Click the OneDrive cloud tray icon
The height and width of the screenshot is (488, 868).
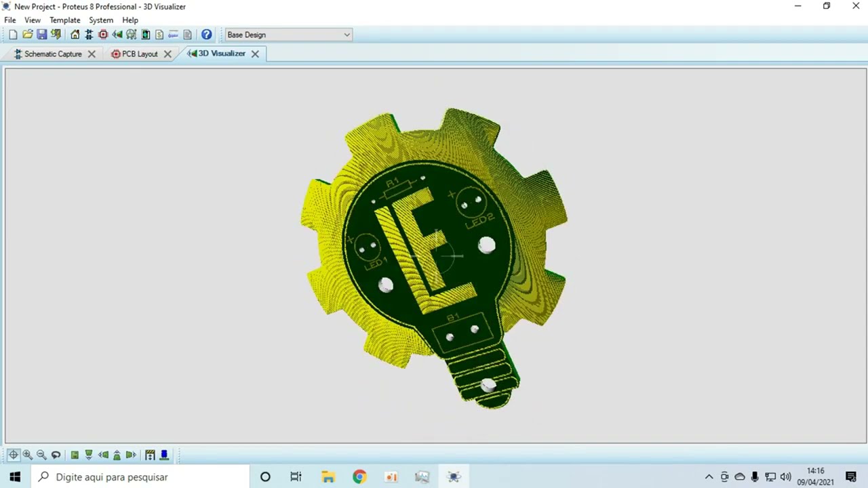pos(740,476)
